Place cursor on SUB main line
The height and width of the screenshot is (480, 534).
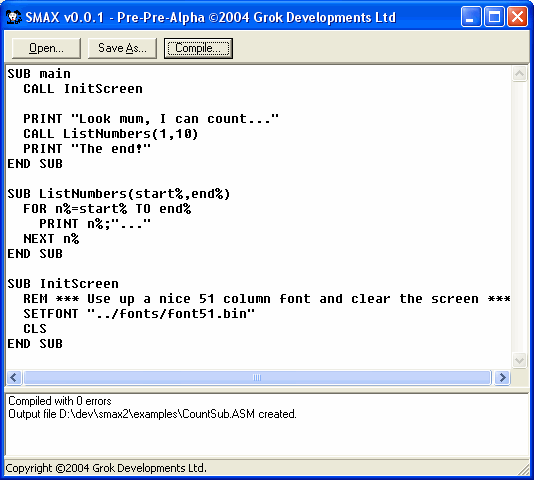39,74
